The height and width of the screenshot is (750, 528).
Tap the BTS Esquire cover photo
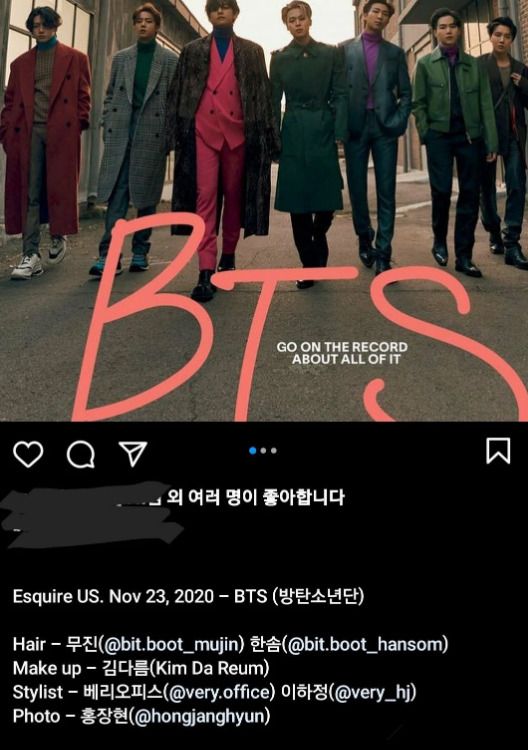264,210
